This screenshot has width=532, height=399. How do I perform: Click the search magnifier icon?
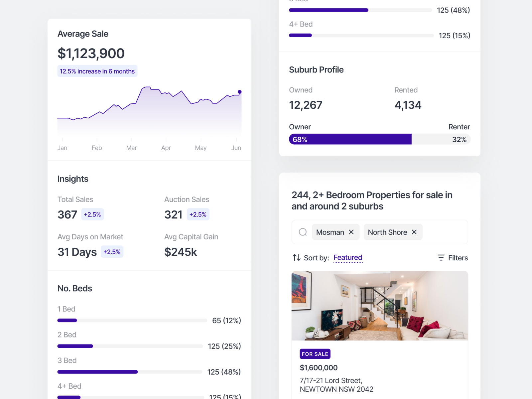[303, 232]
